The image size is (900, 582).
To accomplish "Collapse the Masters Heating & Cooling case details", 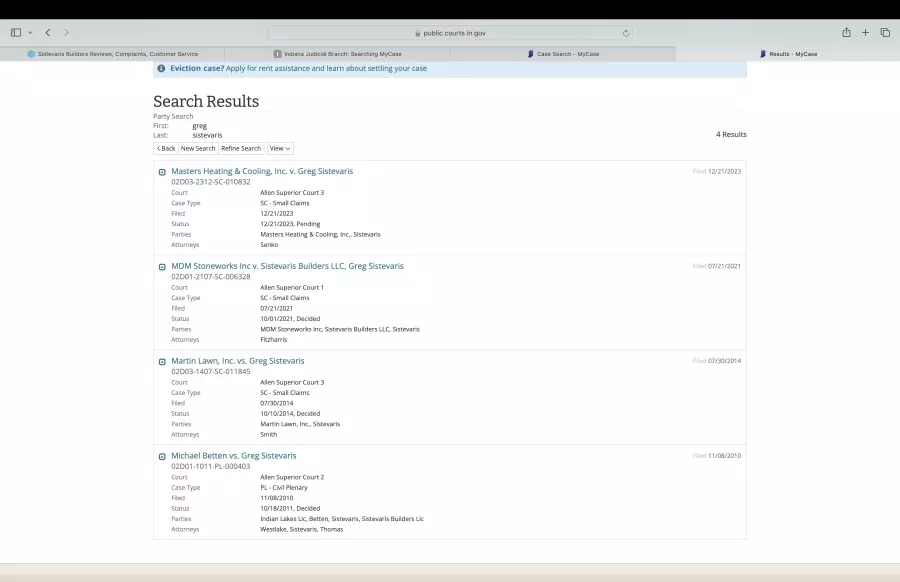I will click(x=162, y=172).
